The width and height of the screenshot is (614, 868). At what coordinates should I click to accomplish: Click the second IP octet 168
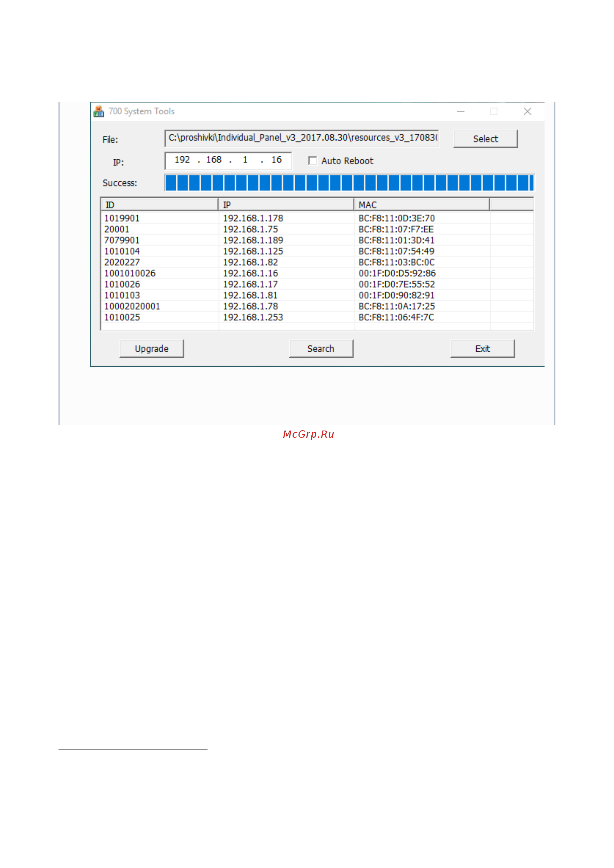click(x=214, y=160)
